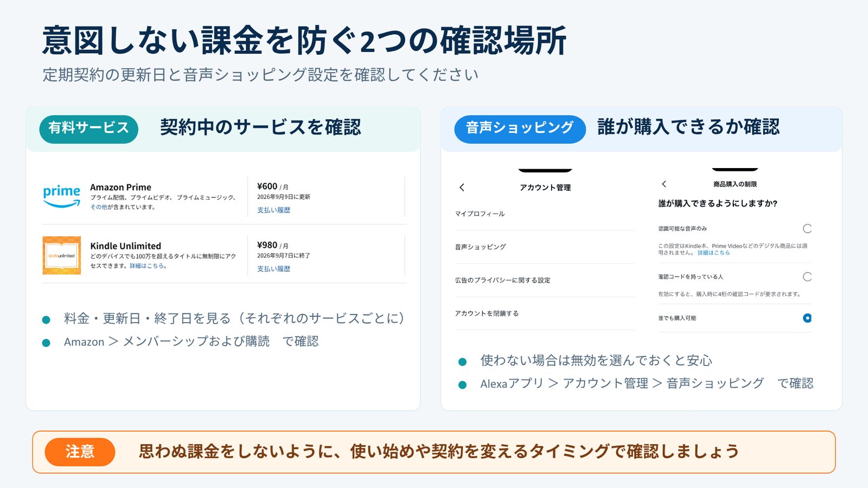The height and width of the screenshot is (488, 868).
Task: Open 支払い履歴 link for Amazon Prime
Action: pyautogui.click(x=273, y=210)
